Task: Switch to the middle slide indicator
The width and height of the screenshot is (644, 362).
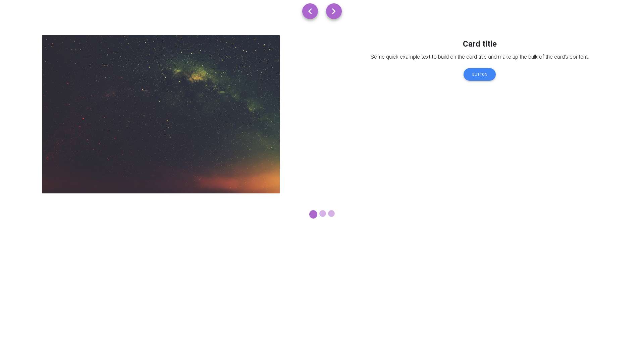Action: [x=323, y=214]
